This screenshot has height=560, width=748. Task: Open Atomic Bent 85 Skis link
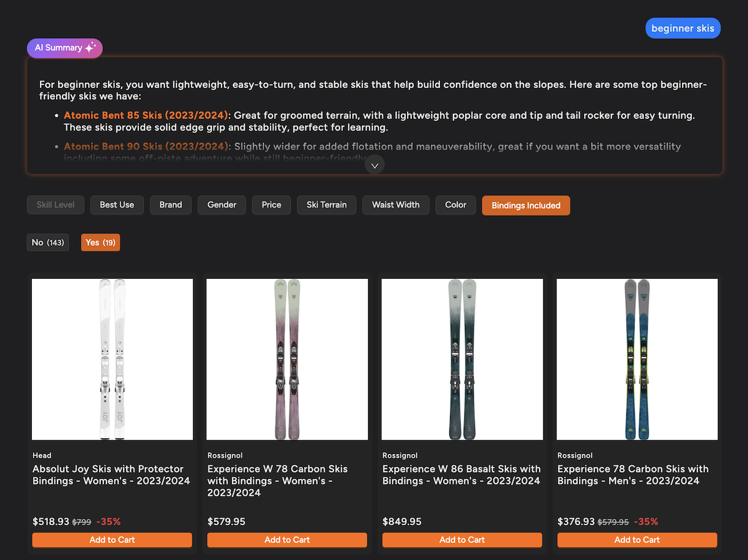(146, 115)
